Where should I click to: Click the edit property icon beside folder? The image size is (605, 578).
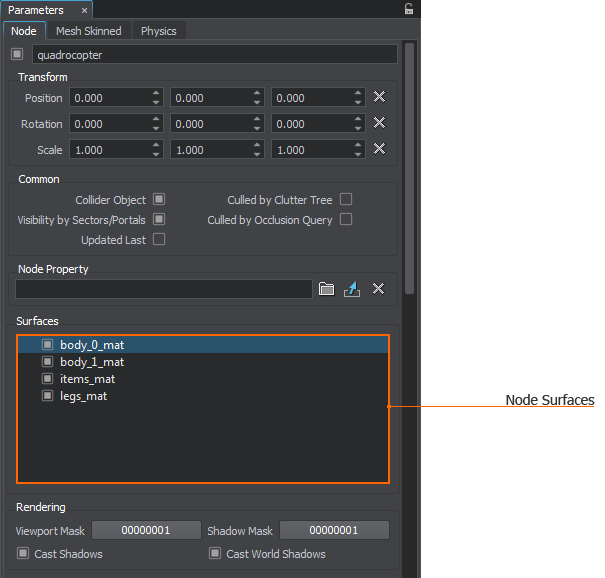point(351,289)
